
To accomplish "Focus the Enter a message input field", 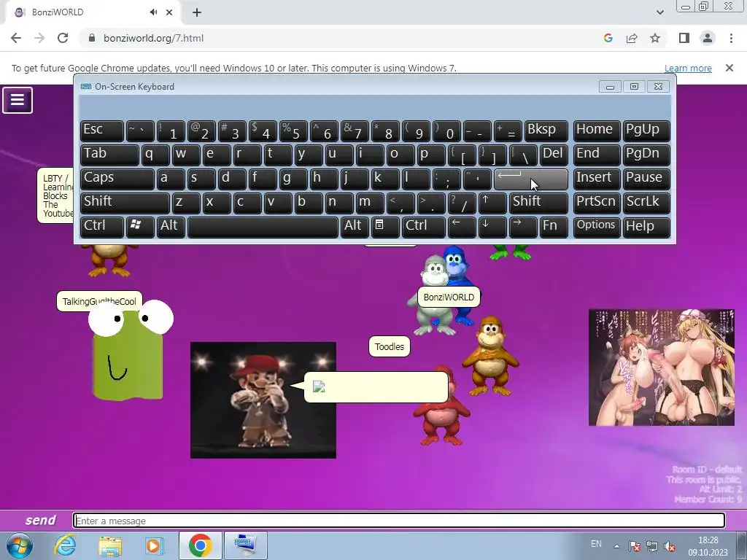I will pos(399,521).
